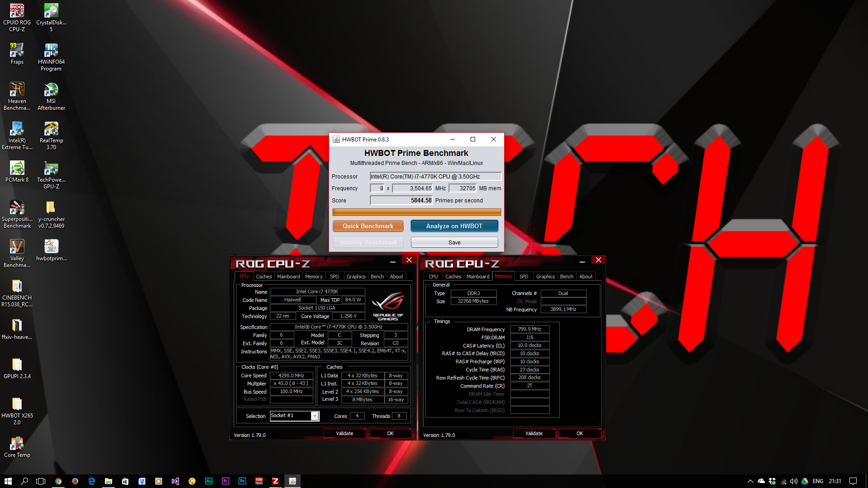Launch the Fraps desktop shortcut
Image resolution: width=868 pixels, height=488 pixels.
(17, 54)
